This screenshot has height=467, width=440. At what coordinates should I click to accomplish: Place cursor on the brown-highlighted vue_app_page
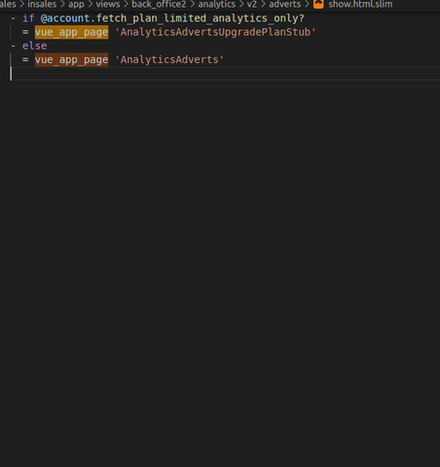pyautogui.click(x=72, y=60)
